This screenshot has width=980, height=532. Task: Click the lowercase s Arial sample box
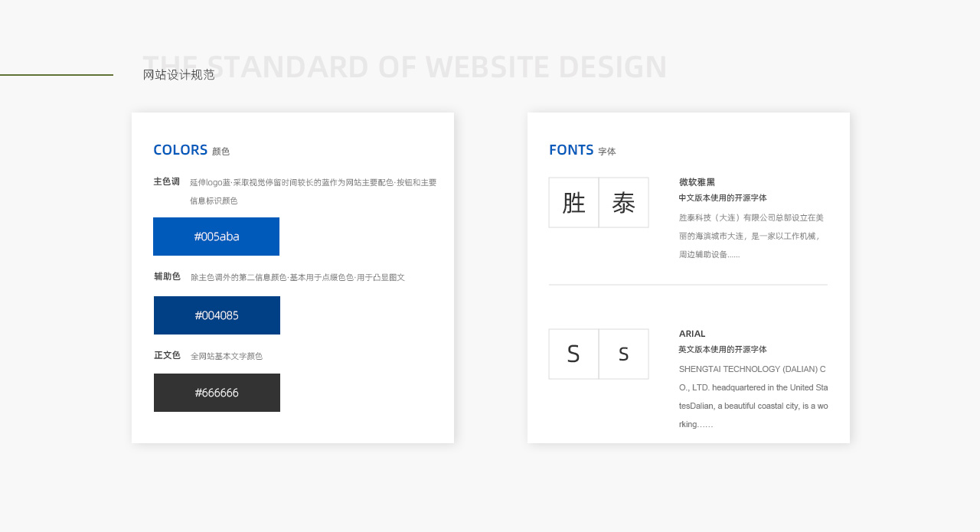(623, 354)
